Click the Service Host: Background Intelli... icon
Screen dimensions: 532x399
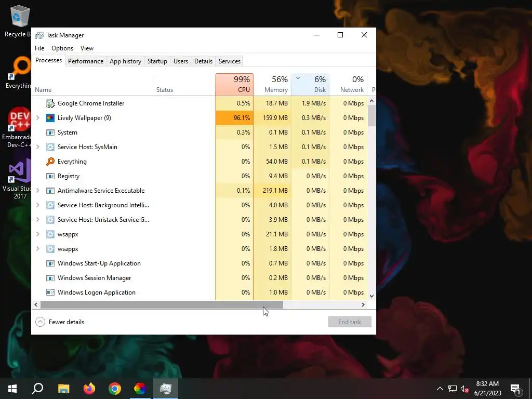pyautogui.click(x=50, y=205)
